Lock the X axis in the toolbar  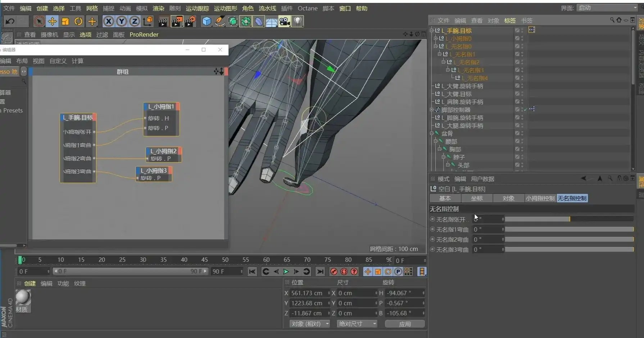(108, 21)
